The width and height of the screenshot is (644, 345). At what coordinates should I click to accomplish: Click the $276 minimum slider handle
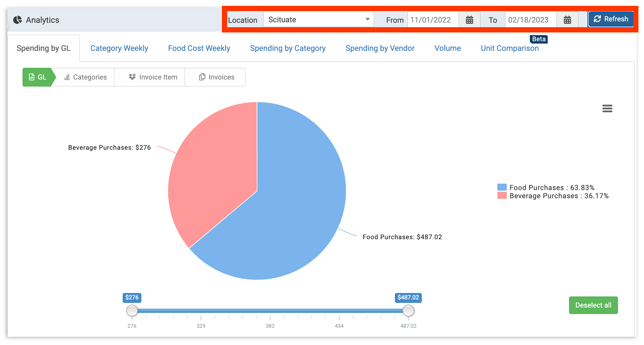132,310
